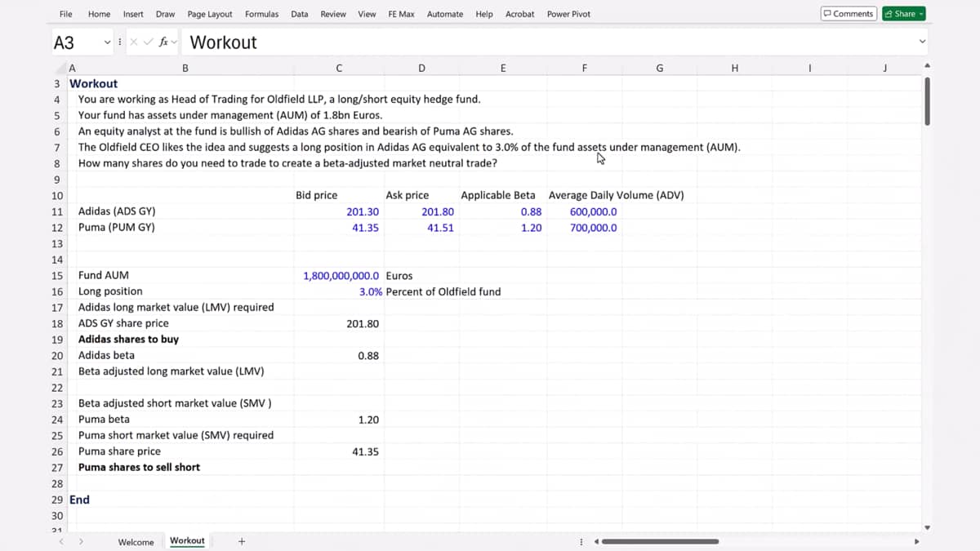Click the formula bar enter checkmark icon

tap(148, 42)
